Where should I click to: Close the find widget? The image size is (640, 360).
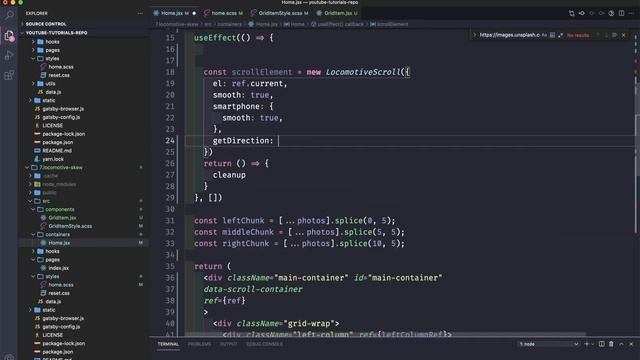click(x=624, y=36)
